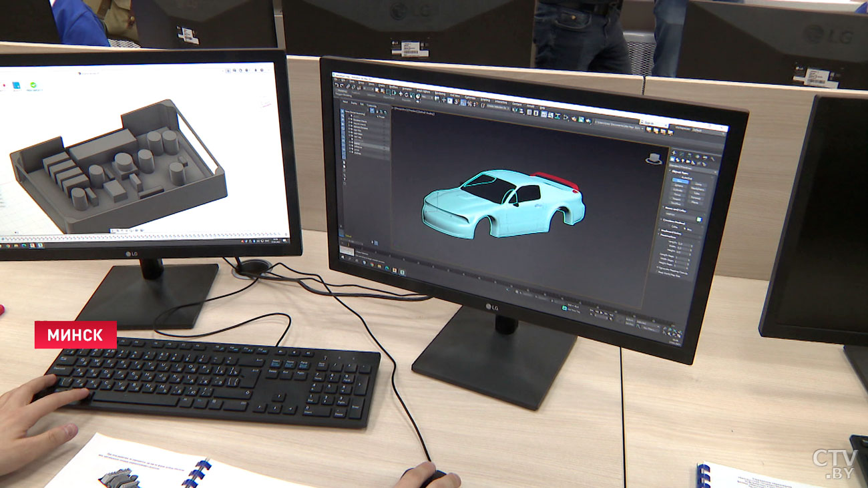Click 3ds Max icon in the taskbar
Viewport: 868px width, 488px height.
pyautogui.click(x=402, y=272)
